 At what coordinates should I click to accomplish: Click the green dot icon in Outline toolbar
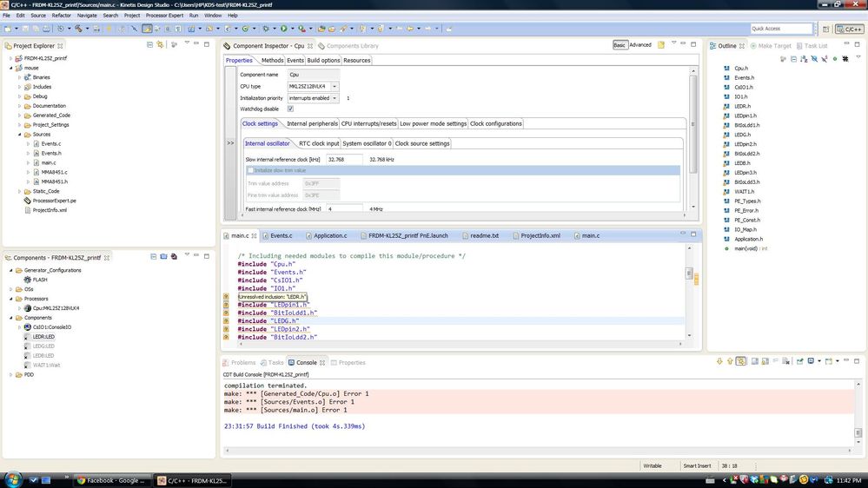tap(835, 59)
